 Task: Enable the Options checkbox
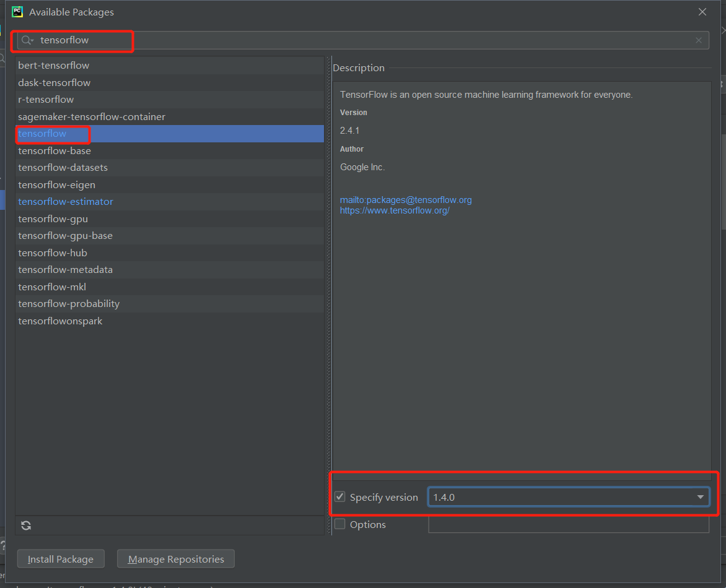340,524
